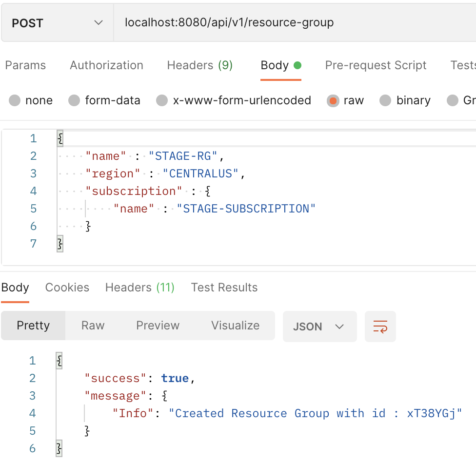The image size is (476, 461).
Task: Switch to the Raw response view
Action: coord(92,326)
